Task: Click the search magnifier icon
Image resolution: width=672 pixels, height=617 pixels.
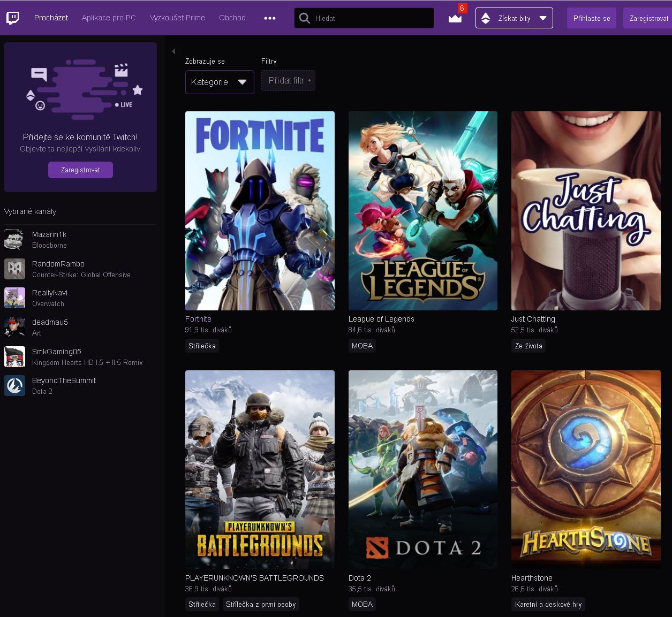Action: tap(305, 18)
